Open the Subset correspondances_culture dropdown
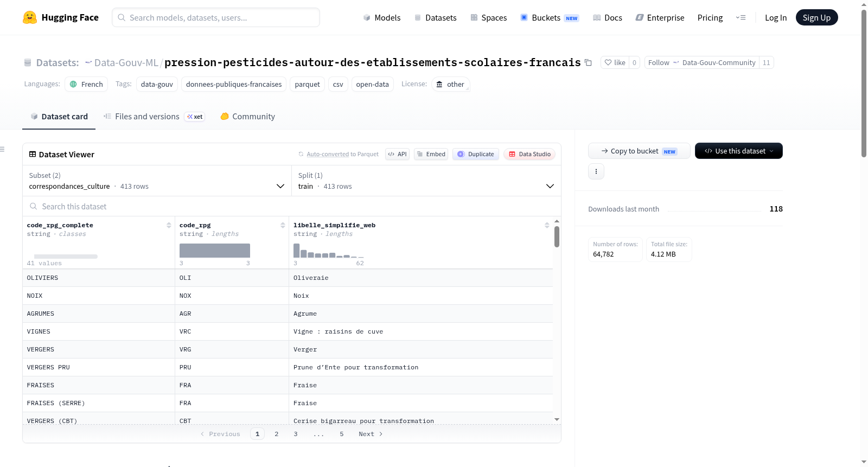The image size is (868, 467). click(157, 181)
